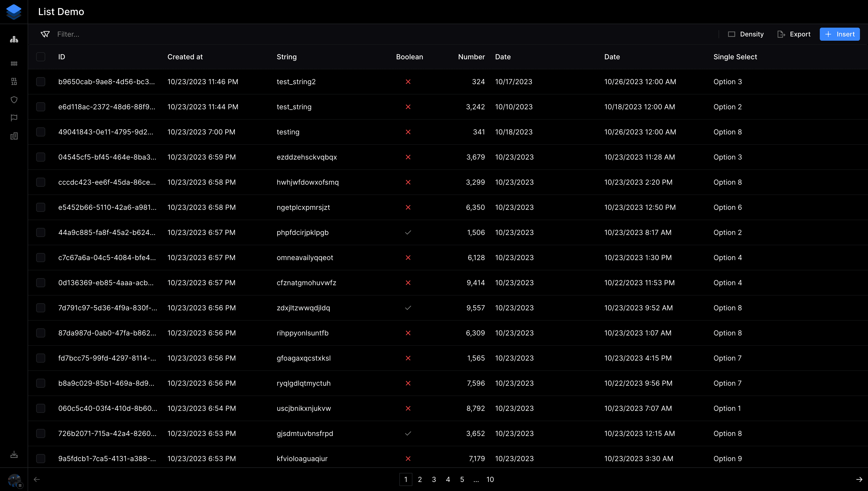Check the row checkbox for test_string2
The width and height of the screenshot is (868, 491).
pyautogui.click(x=40, y=82)
